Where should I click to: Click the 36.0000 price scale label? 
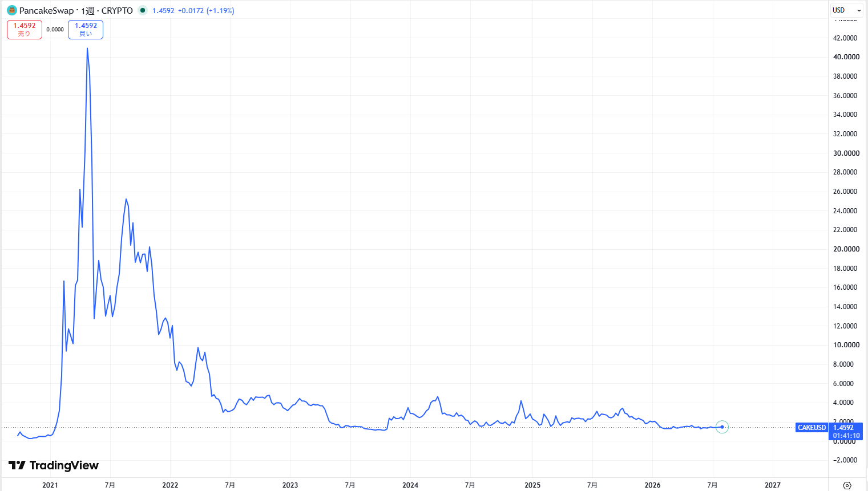coord(845,96)
